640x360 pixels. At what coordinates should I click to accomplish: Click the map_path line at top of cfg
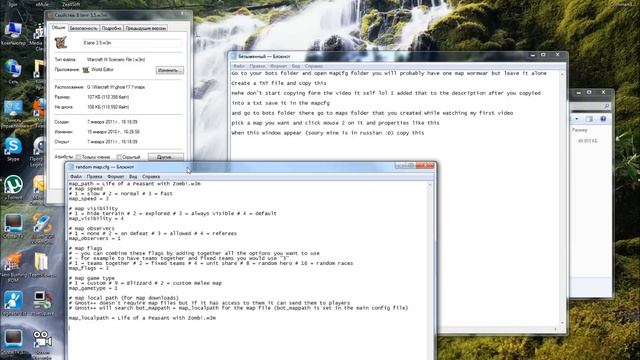(135, 184)
